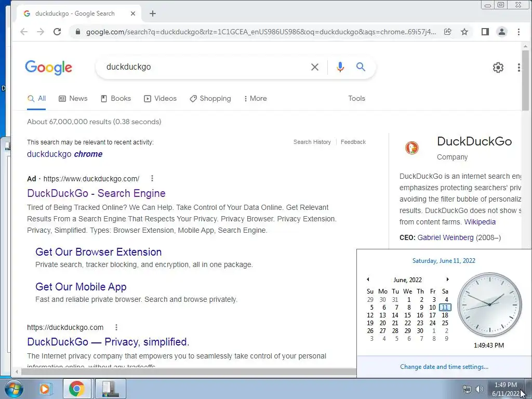Open Chrome three-dot menu

tap(518, 32)
